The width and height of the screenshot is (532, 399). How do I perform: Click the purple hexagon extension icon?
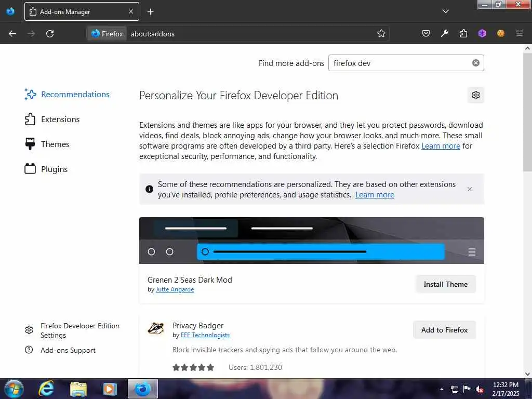(482, 33)
